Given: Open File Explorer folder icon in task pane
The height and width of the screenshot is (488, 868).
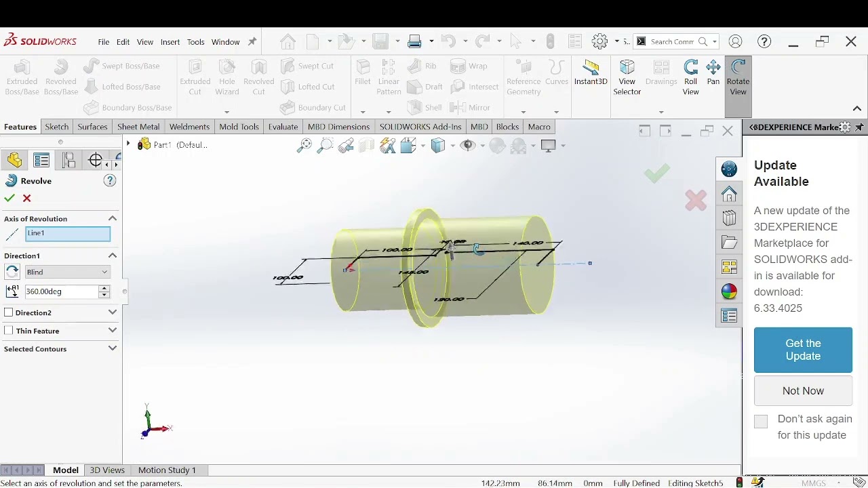Looking at the screenshot, I should 729,243.
